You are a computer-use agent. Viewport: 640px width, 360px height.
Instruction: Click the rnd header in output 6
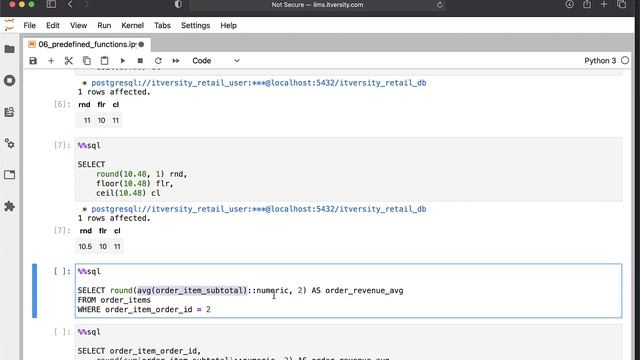(84, 104)
